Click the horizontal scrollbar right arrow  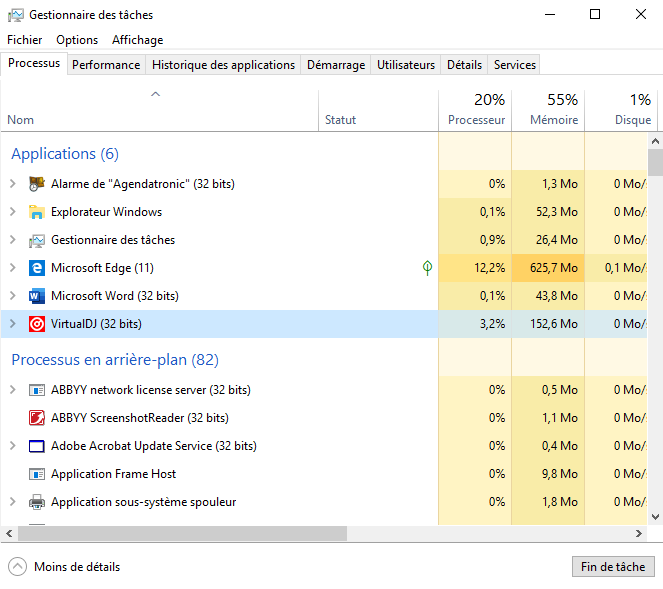639,534
